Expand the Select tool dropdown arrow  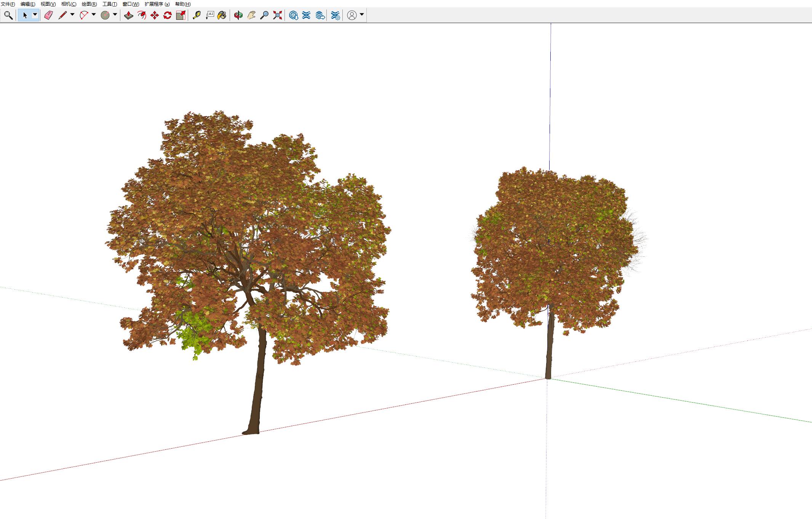[35, 15]
